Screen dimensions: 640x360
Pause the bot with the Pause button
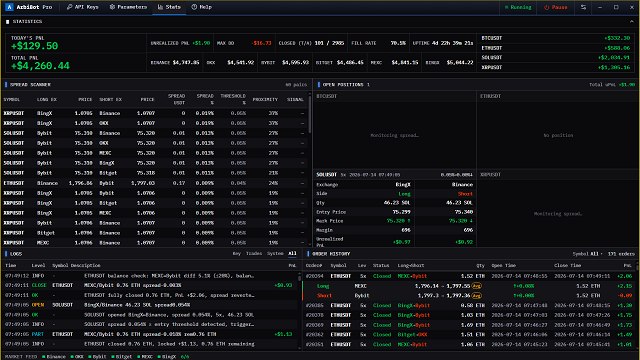(x=556, y=7)
